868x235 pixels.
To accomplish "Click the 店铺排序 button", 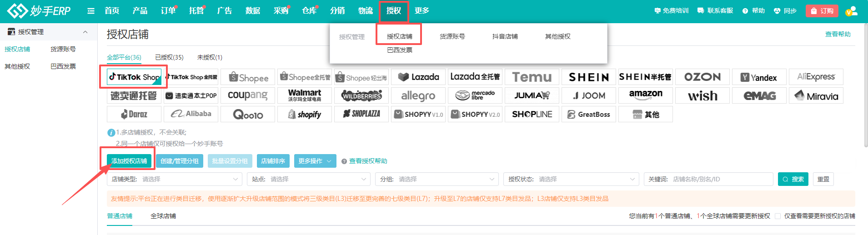I will [x=273, y=161].
